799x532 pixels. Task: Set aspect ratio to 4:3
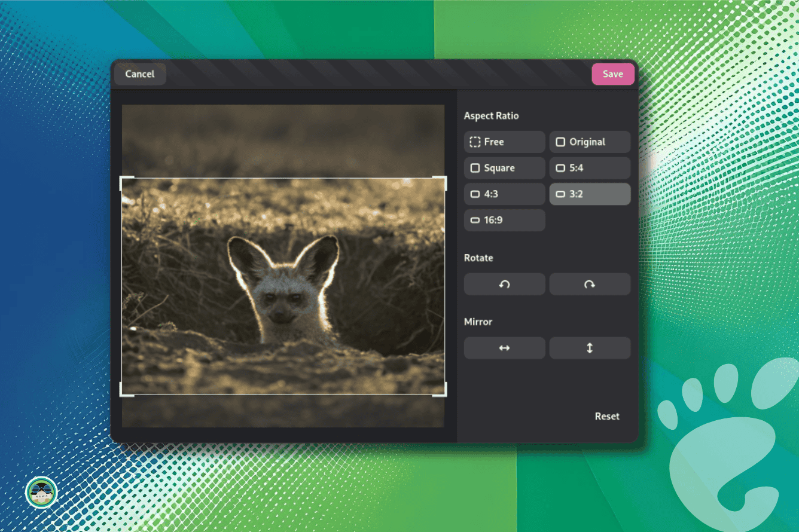(504, 194)
